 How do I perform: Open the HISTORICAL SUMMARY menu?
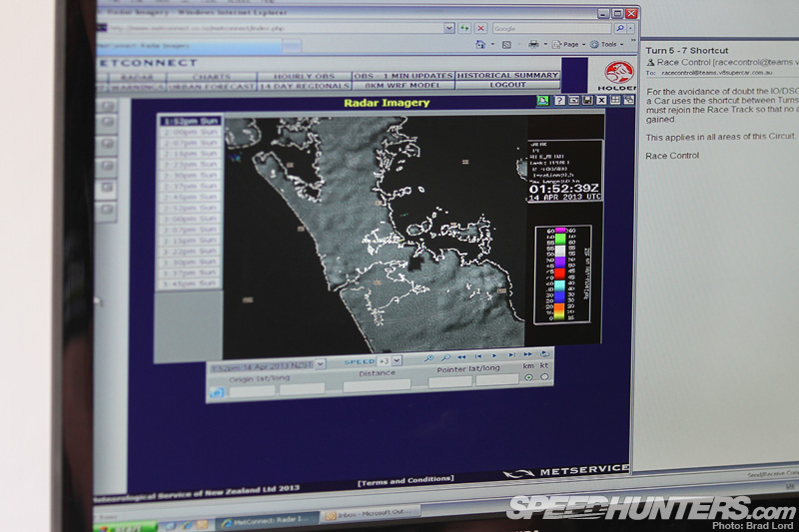(507, 75)
